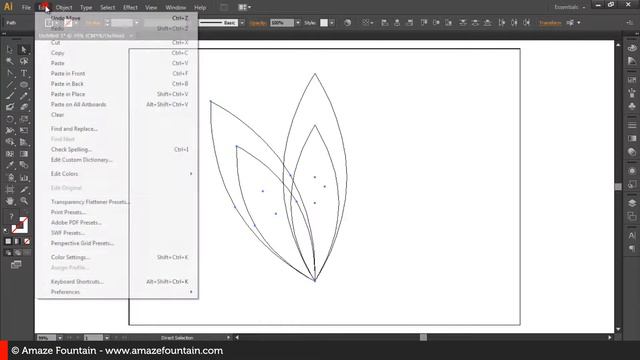This screenshot has width=640, height=360.
Task: Open the Arrange Documents dropdown
Action: pyautogui.click(x=244, y=7)
